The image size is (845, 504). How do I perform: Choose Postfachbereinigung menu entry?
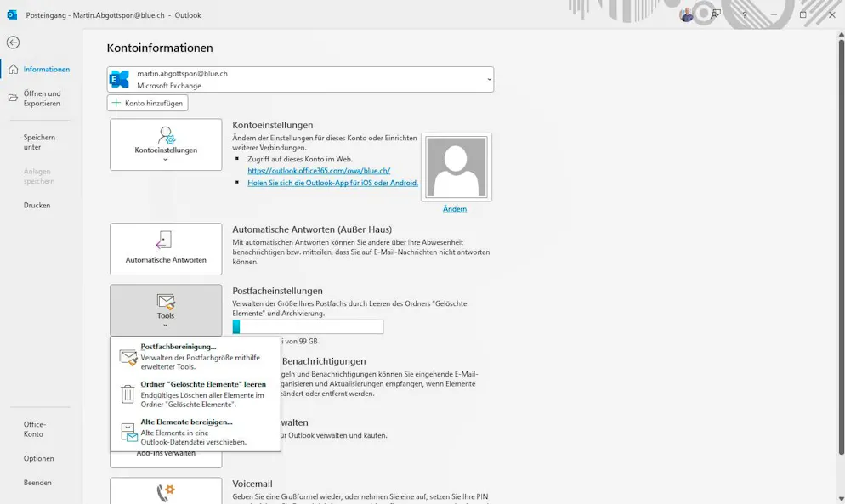pyautogui.click(x=195, y=356)
